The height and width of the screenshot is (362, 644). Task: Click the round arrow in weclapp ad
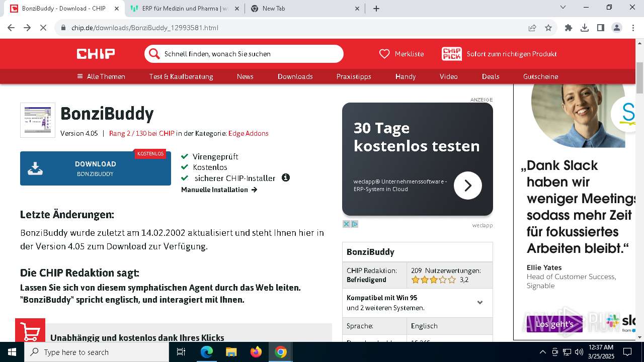click(468, 186)
